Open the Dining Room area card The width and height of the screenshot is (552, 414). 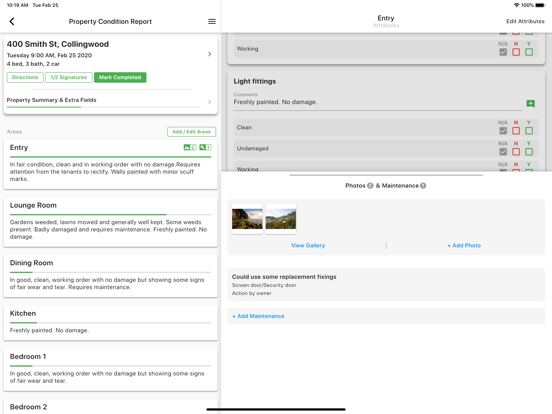111,276
